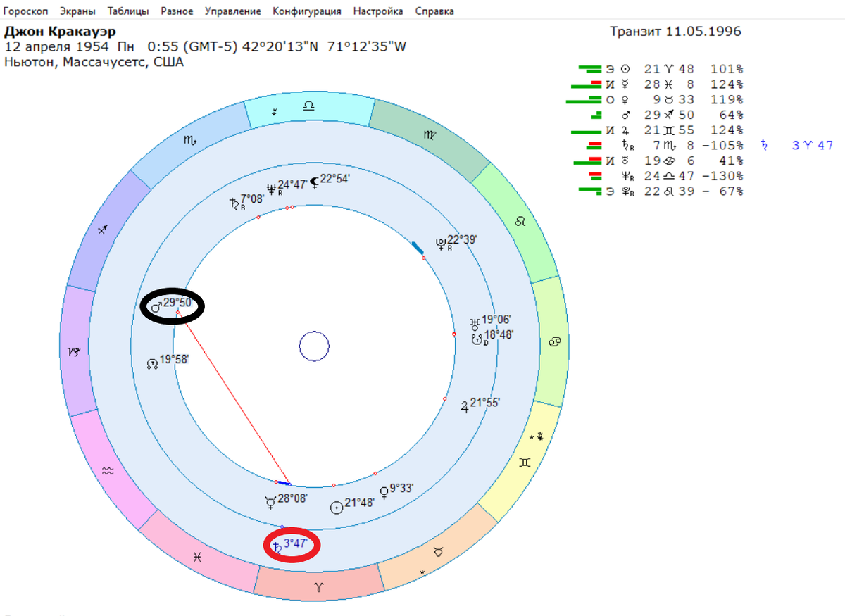This screenshot has width=845, height=616.
Task: Click the Sun row 21 Aries 48 in table
Action: point(661,69)
